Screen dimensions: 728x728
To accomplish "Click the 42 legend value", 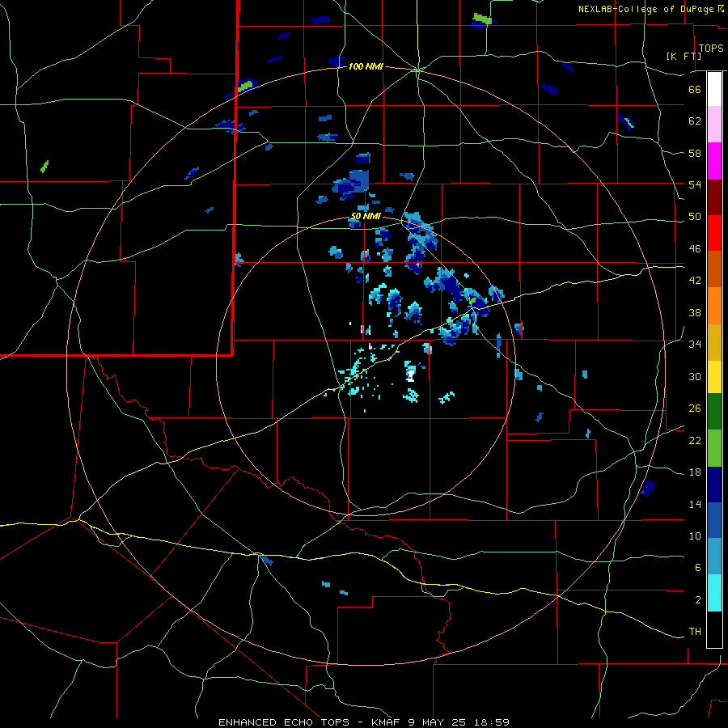I will (x=695, y=281).
